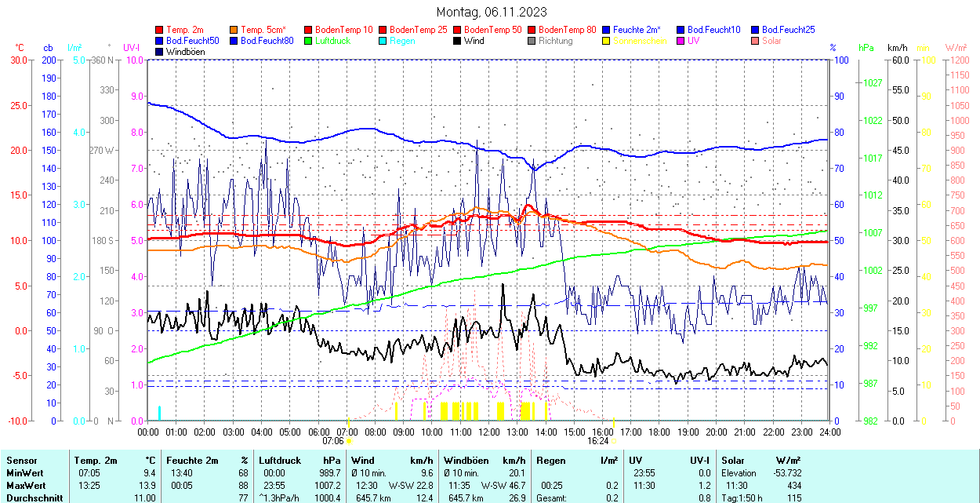Click the sunset marker at 16:24
Image resolution: width=980 pixels, height=503 pixels.
click(x=613, y=422)
